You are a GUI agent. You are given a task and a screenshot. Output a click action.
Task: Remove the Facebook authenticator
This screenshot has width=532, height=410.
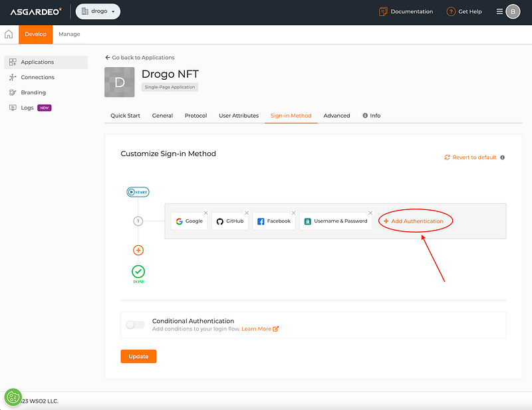pos(293,213)
